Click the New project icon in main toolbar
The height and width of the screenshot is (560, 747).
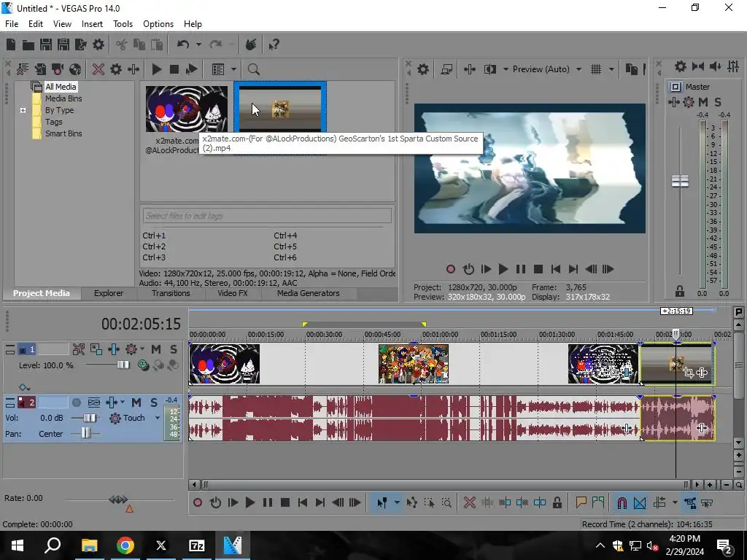[x=11, y=44]
